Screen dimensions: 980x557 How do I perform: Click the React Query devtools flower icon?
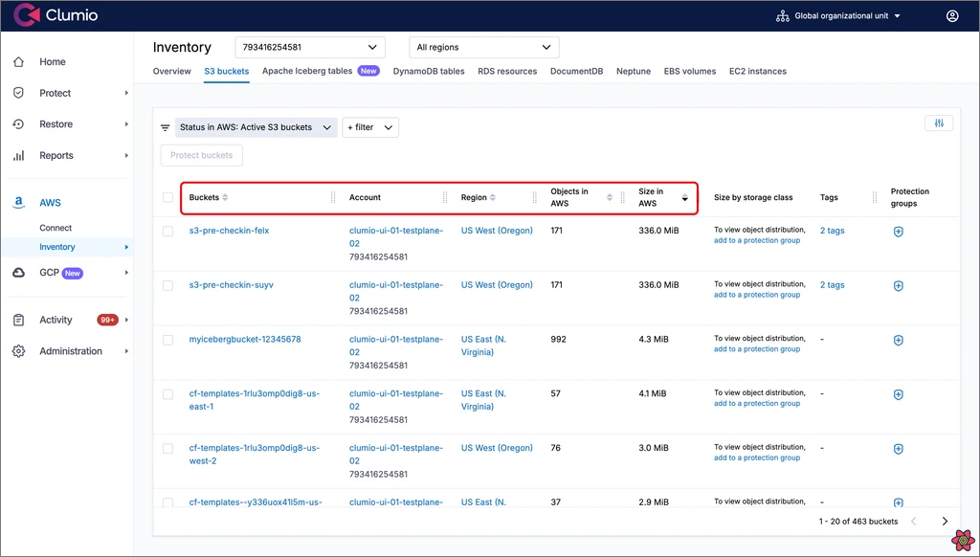(963, 540)
